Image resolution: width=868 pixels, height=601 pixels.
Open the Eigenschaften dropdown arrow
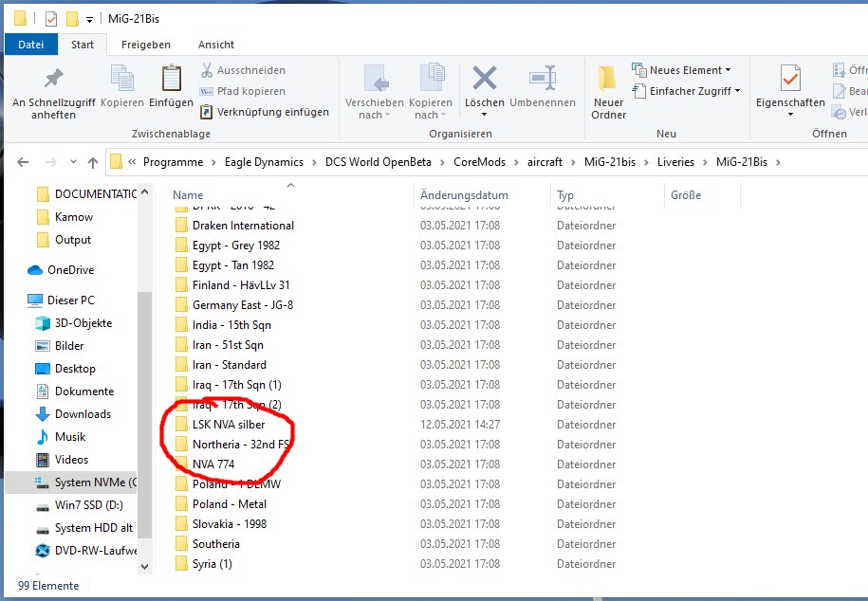(x=790, y=115)
